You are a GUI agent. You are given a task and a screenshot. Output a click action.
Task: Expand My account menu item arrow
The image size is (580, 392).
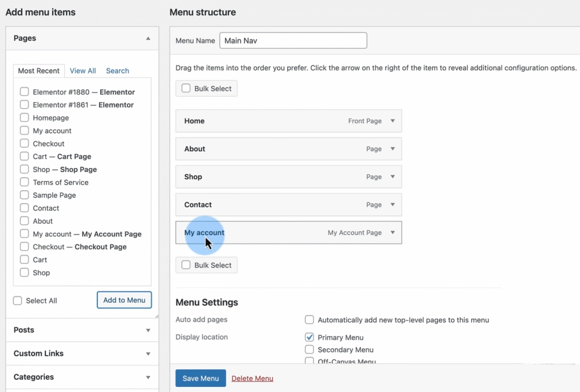[x=393, y=233]
